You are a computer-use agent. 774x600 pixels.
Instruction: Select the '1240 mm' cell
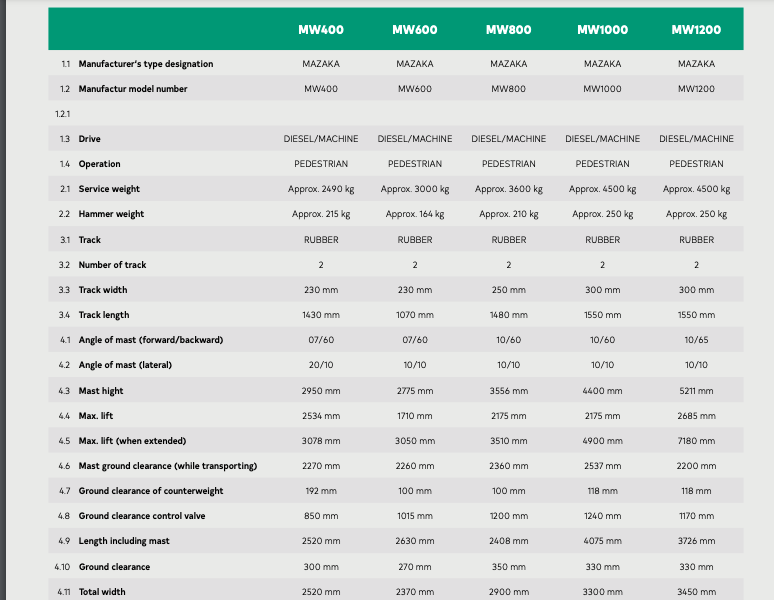[x=602, y=516]
